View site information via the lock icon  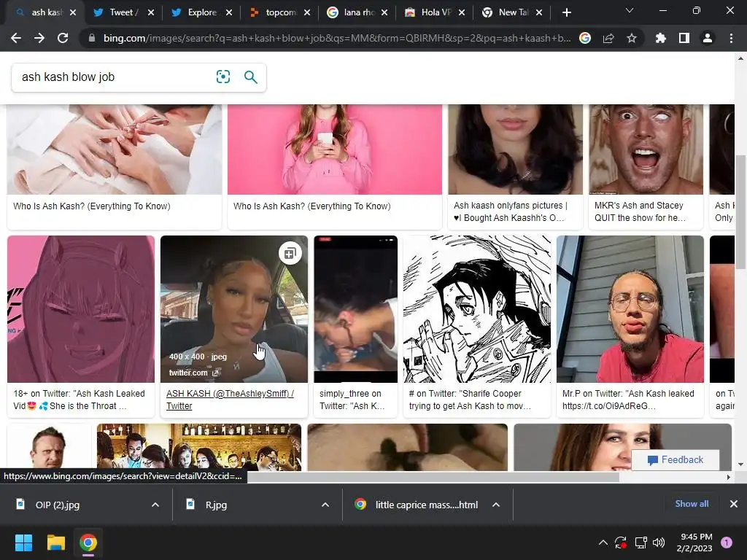pyautogui.click(x=92, y=38)
